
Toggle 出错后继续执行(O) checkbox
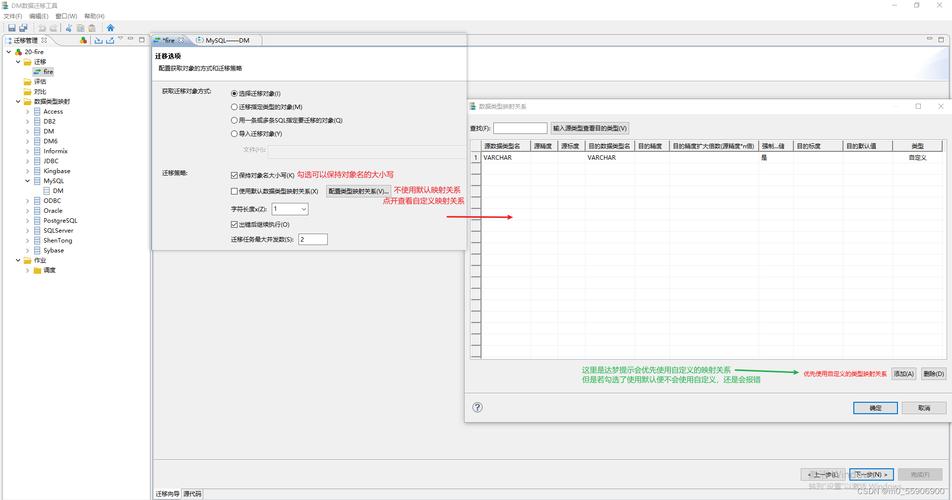(234, 225)
